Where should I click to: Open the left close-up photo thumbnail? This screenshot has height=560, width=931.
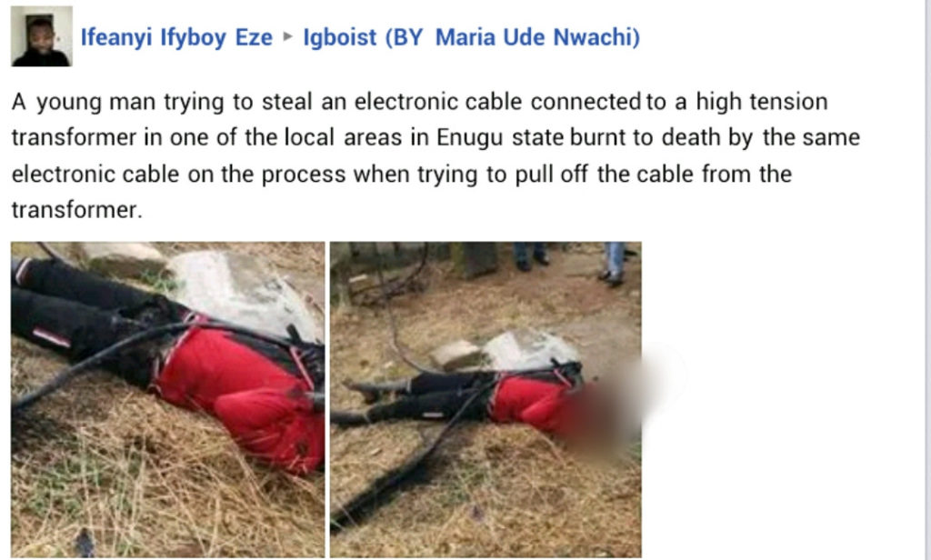click(x=168, y=399)
